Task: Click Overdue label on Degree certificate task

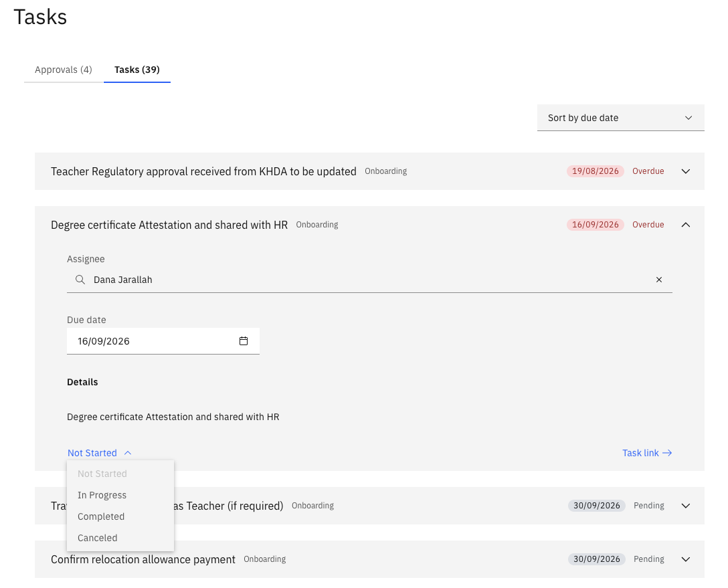Action: 648,225
